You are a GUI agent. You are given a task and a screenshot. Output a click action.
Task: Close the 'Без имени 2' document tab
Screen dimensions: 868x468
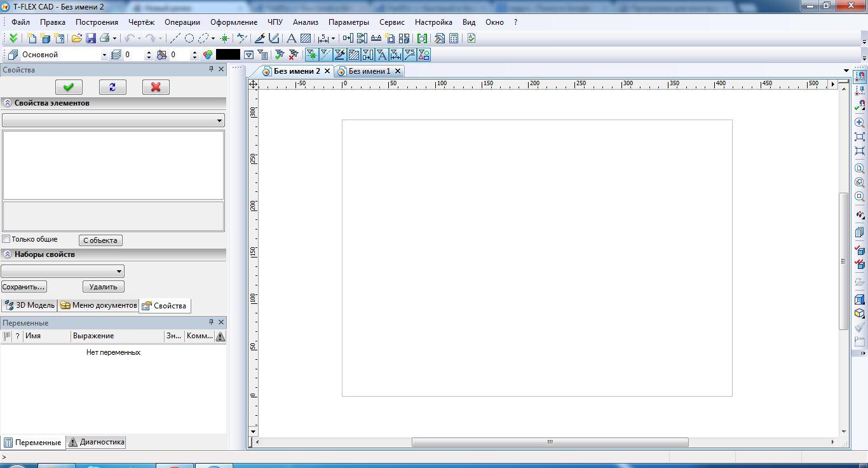[x=327, y=71]
